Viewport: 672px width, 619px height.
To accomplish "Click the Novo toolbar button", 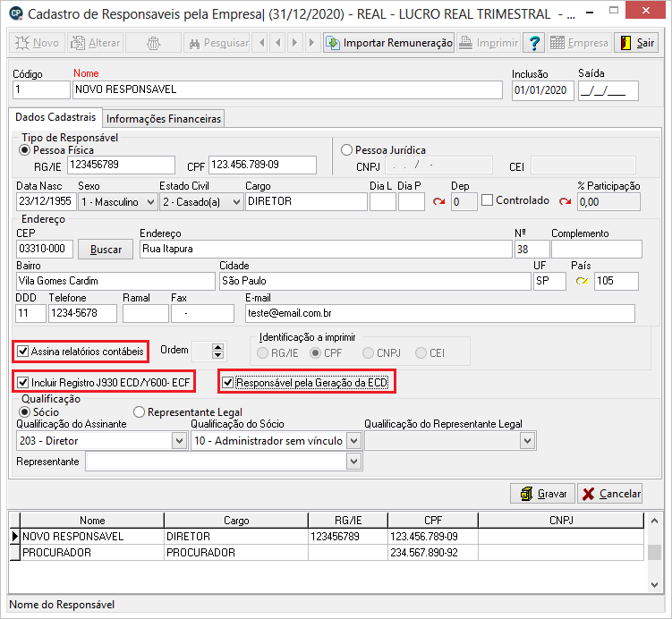I will pos(38,43).
